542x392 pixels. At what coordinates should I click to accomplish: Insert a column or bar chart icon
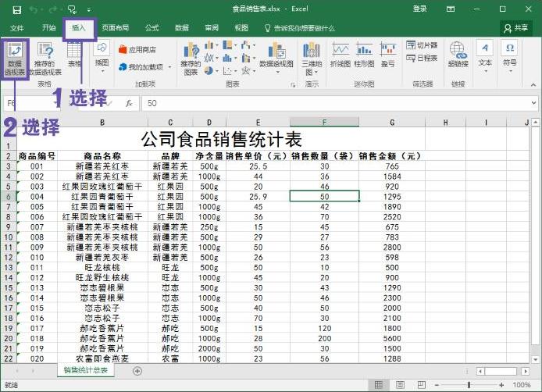209,45
